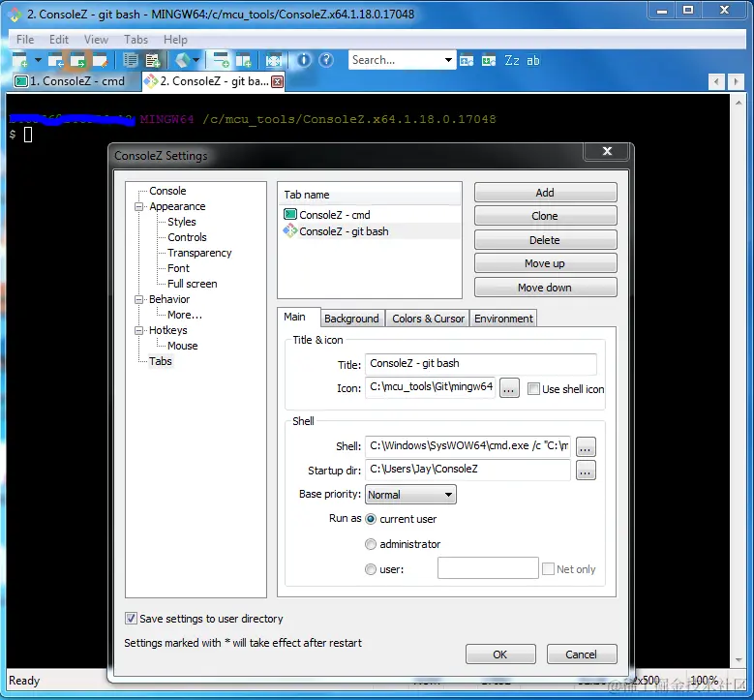Viewport: 754px width, 700px height.
Task: Select Transparency in the settings tree
Action: (x=199, y=253)
